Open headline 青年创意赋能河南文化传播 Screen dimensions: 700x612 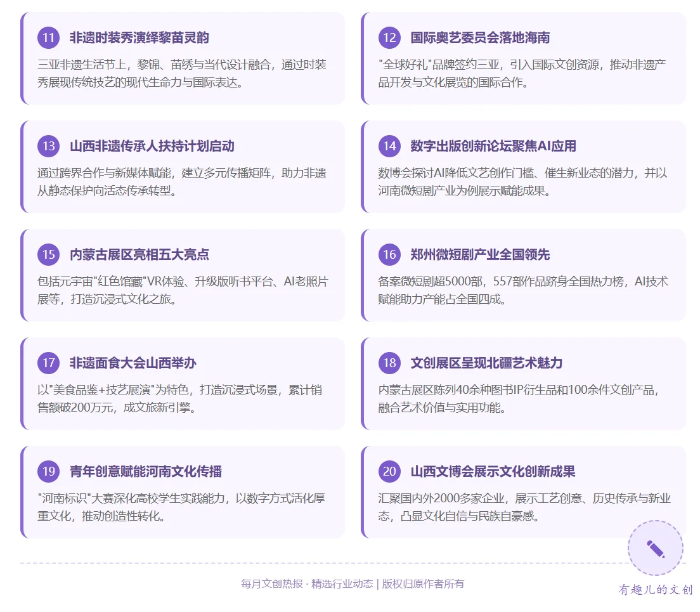(146, 471)
